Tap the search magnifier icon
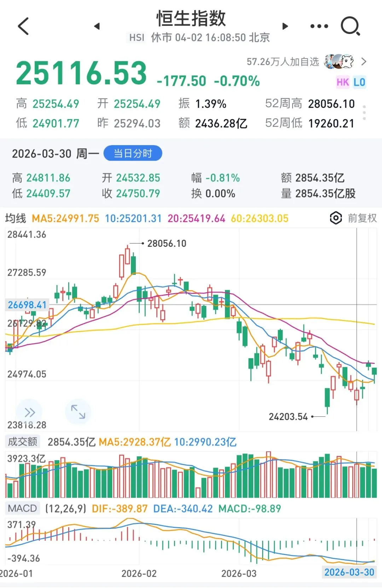 click(x=350, y=26)
